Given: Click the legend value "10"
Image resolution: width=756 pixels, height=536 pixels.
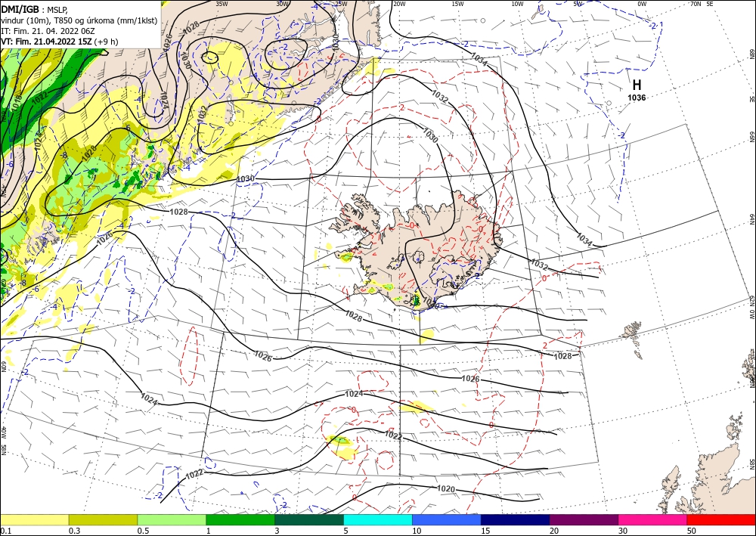Looking at the screenshot, I should 417,531.
